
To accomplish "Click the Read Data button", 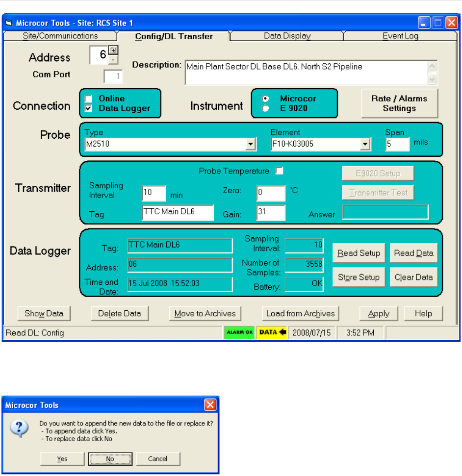I will [x=414, y=253].
